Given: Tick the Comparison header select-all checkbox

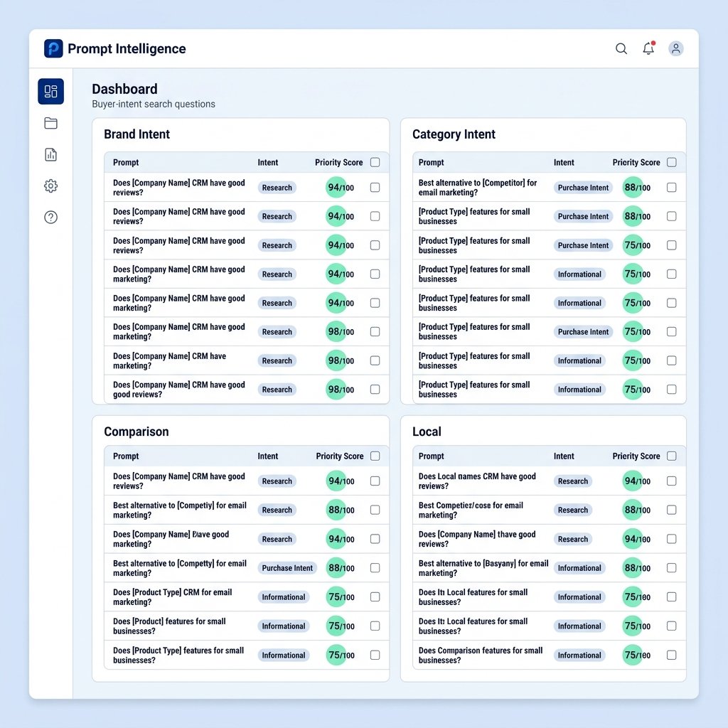Looking at the screenshot, I should [x=375, y=456].
